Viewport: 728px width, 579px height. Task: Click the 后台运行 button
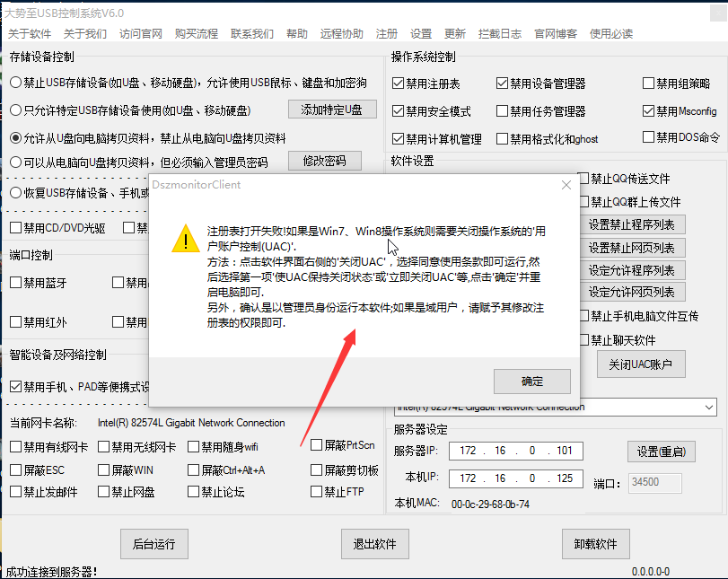(153, 544)
